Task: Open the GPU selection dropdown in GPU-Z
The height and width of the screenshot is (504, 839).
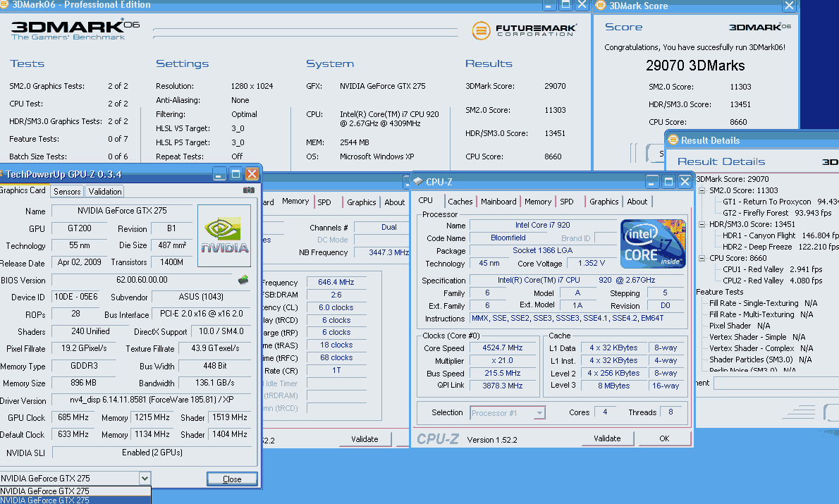Action: pyautogui.click(x=145, y=479)
